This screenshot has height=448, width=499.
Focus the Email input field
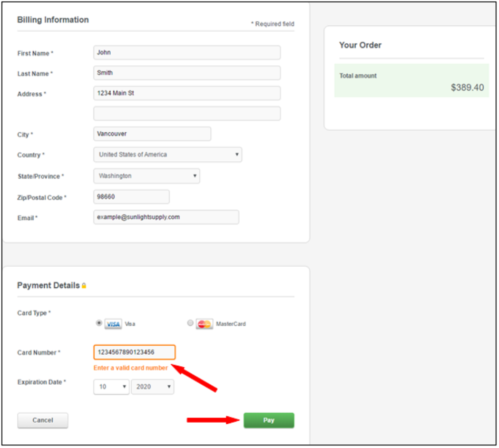pyautogui.click(x=166, y=217)
